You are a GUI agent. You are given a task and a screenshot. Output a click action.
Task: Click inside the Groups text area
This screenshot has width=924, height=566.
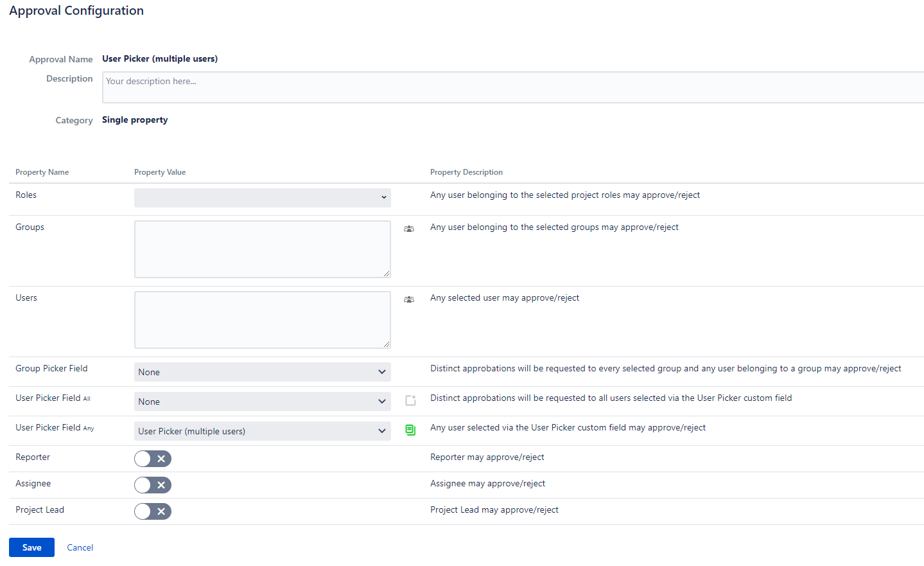(x=262, y=249)
